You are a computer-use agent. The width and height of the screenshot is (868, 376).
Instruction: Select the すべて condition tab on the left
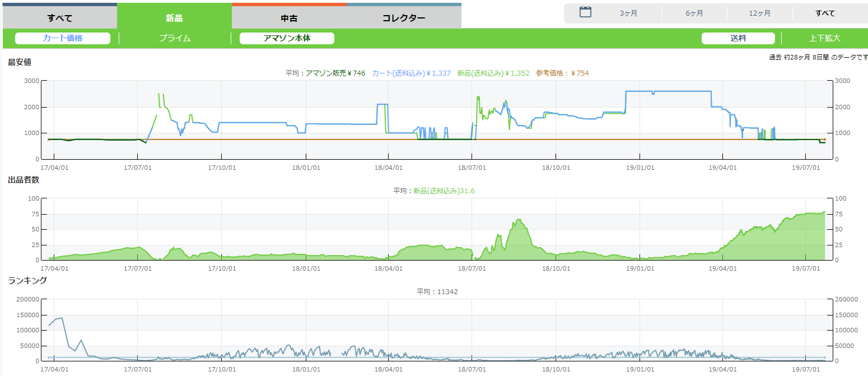tap(59, 17)
